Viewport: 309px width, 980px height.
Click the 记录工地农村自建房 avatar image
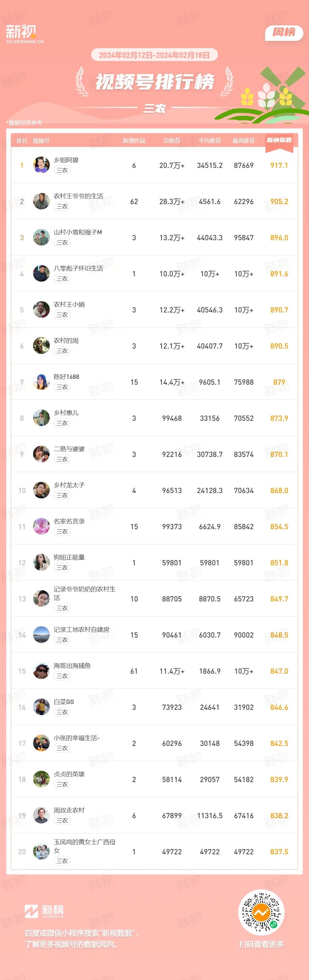pyautogui.click(x=41, y=635)
